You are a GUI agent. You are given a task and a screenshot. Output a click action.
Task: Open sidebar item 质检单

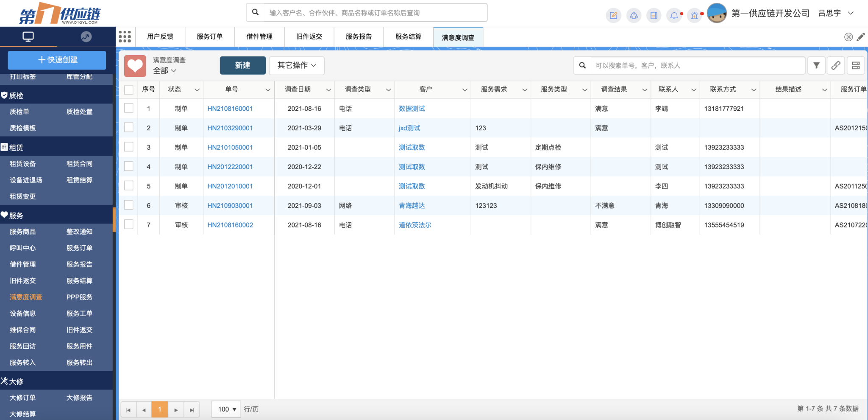click(x=19, y=112)
